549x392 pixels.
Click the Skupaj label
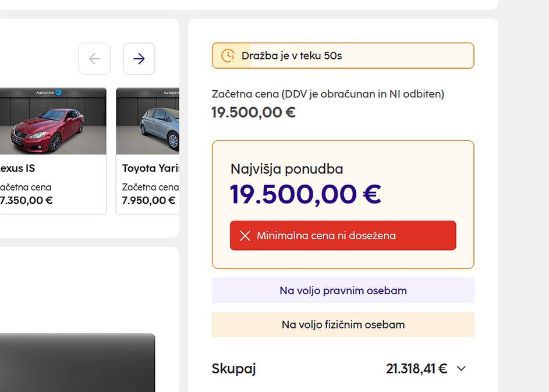pyautogui.click(x=233, y=368)
